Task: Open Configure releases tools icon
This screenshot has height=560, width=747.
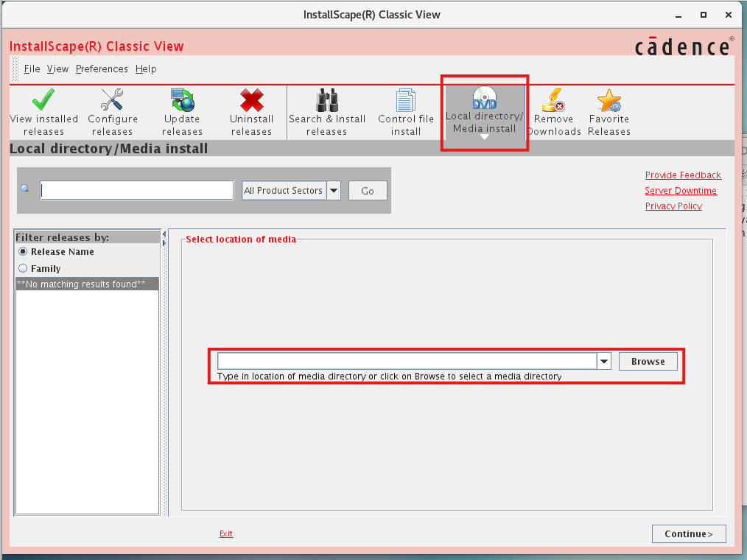Action: point(112,100)
